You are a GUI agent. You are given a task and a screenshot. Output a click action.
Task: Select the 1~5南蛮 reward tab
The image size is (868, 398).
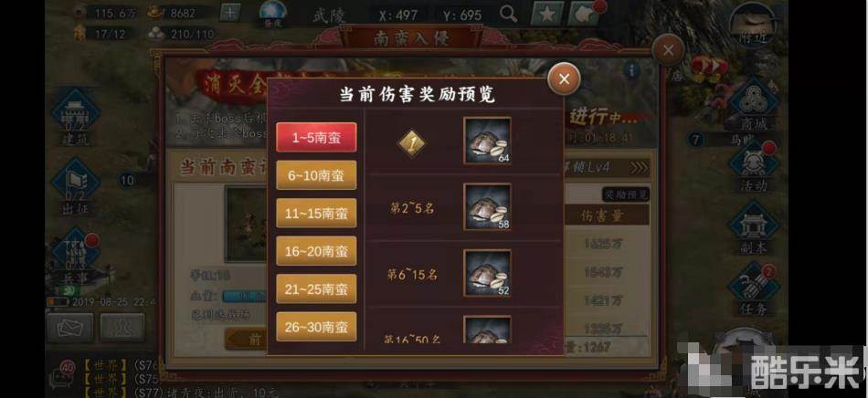coord(316,137)
